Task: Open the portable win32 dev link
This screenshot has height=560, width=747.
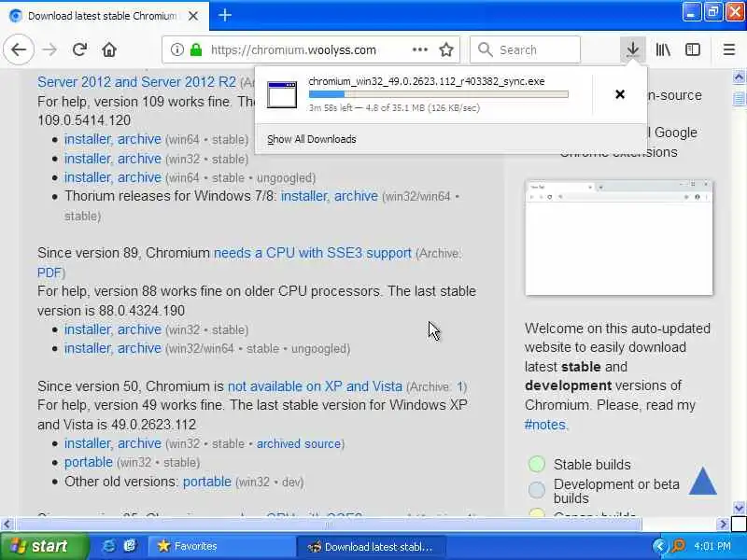Action: pyautogui.click(x=207, y=482)
